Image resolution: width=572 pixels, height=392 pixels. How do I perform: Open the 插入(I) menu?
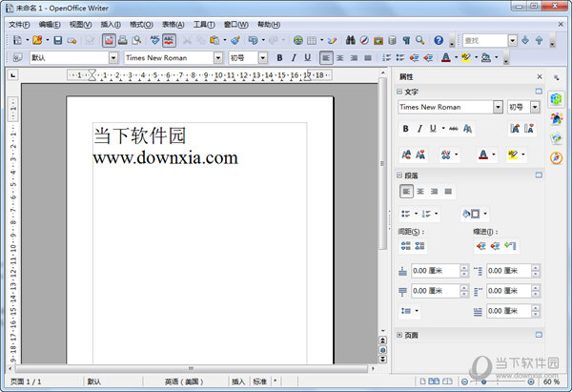(x=111, y=25)
